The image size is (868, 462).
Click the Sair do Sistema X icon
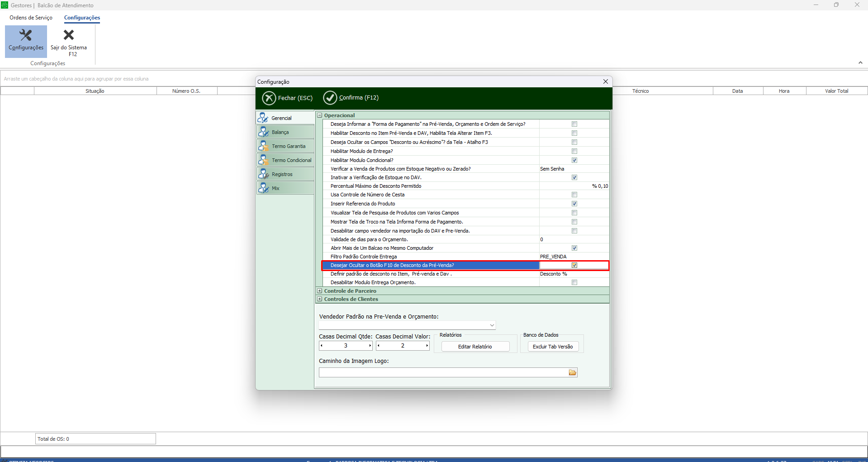tap(69, 35)
